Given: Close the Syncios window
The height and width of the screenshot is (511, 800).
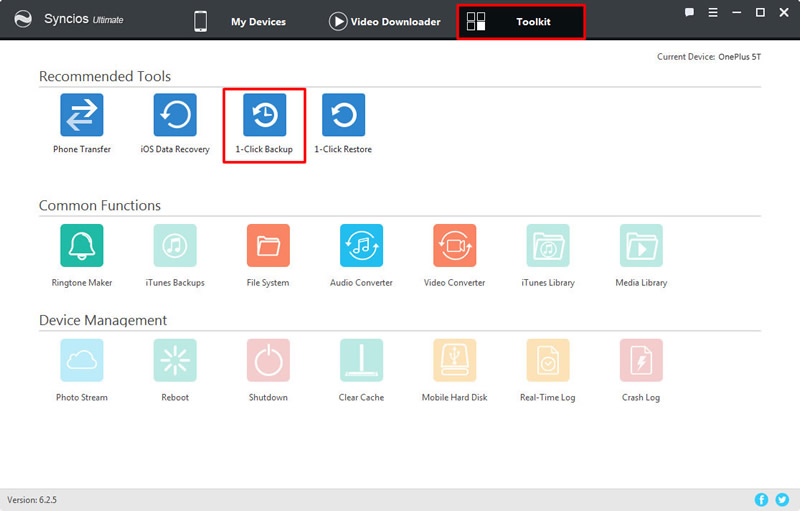Looking at the screenshot, I should [x=784, y=12].
